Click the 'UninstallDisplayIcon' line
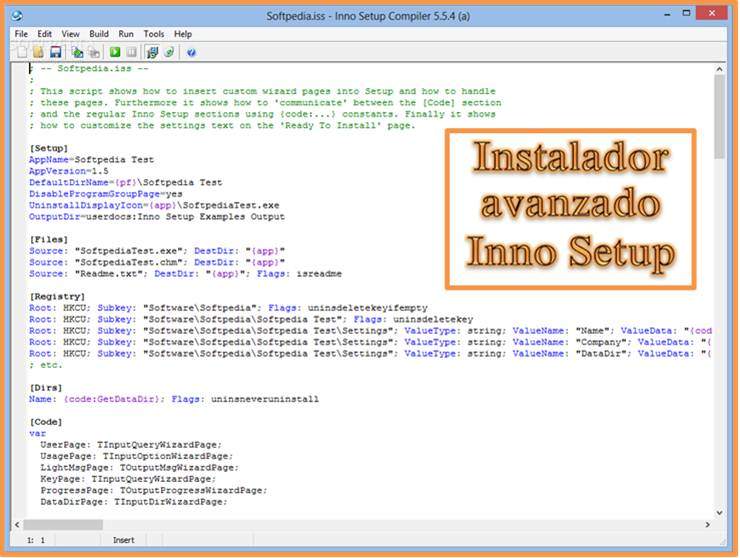740x558 pixels. 154,205
